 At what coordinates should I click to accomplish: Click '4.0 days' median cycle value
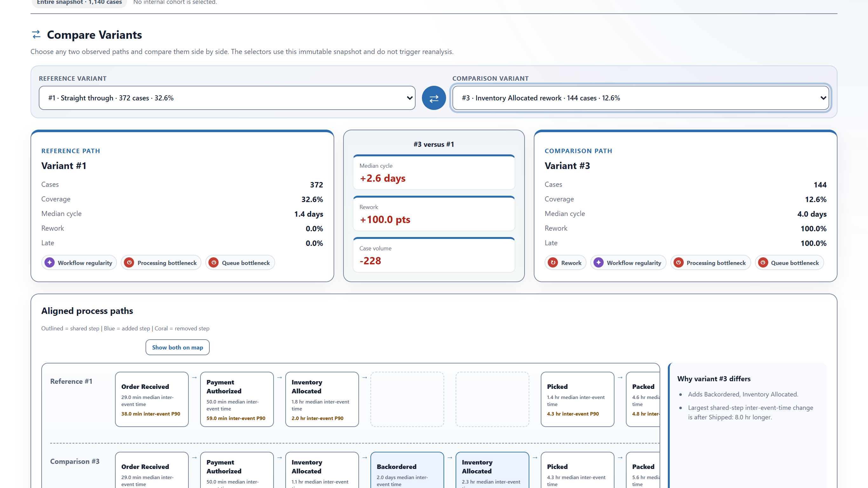812,214
